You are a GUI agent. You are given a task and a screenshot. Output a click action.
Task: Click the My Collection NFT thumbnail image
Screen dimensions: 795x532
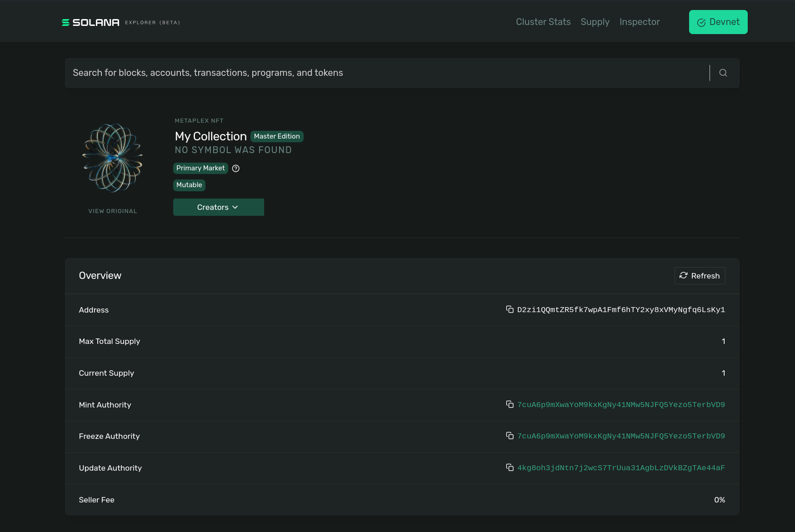113,158
